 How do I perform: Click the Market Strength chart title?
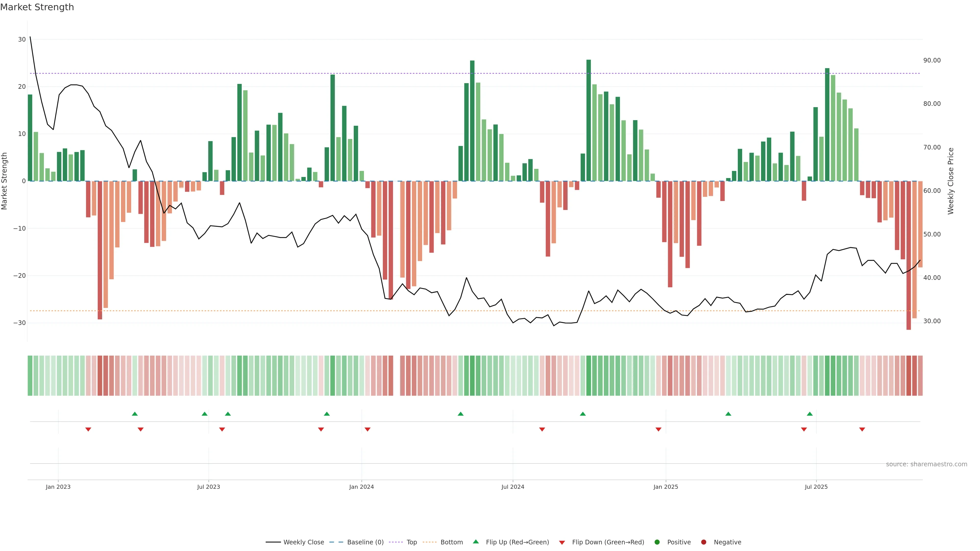(37, 7)
